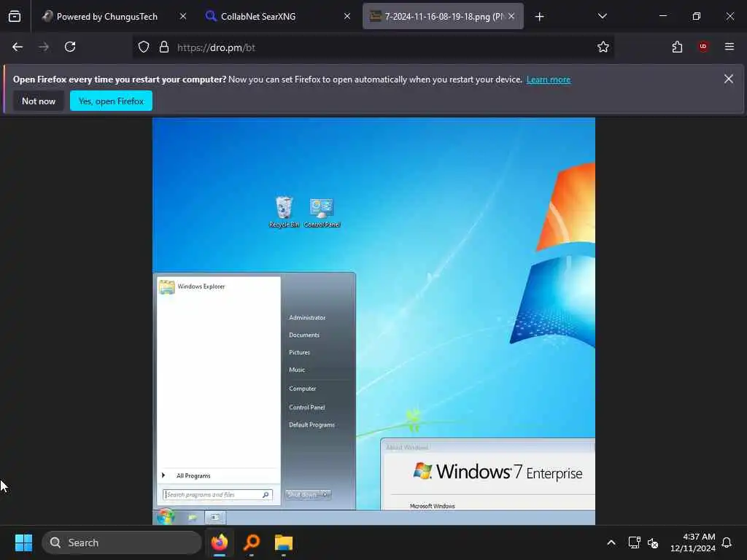Open Firefox application hamburger menu
This screenshot has height=560, width=747.
point(729,47)
